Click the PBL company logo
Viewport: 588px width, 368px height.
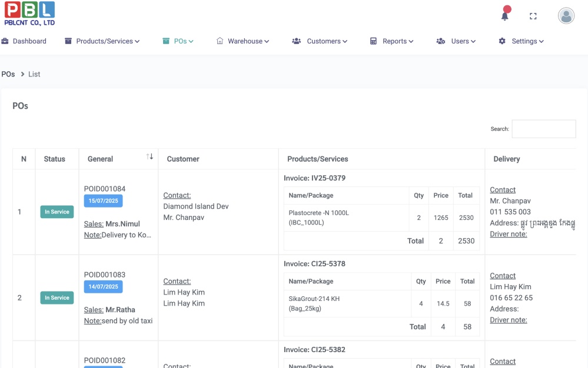click(x=29, y=14)
